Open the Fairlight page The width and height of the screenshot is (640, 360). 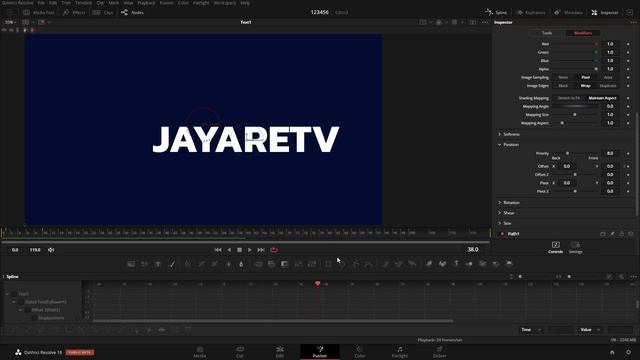coord(400,352)
